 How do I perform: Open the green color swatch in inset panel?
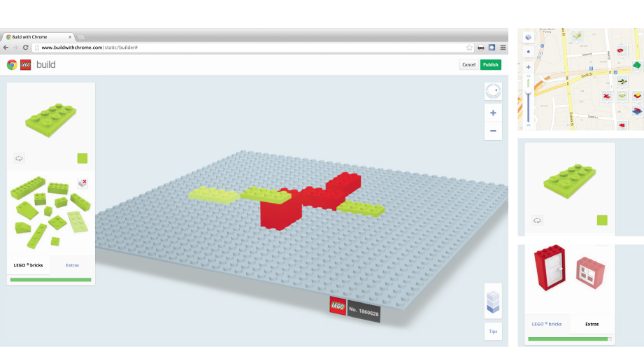tap(602, 220)
